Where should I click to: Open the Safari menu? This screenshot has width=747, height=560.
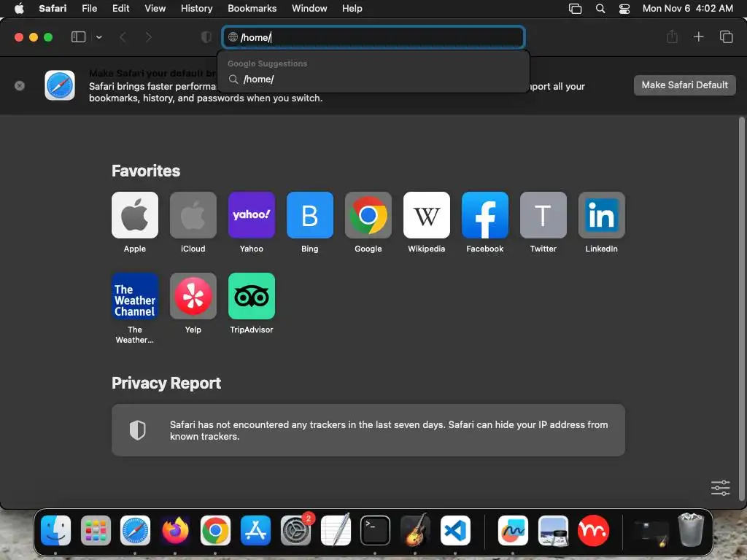[53, 8]
